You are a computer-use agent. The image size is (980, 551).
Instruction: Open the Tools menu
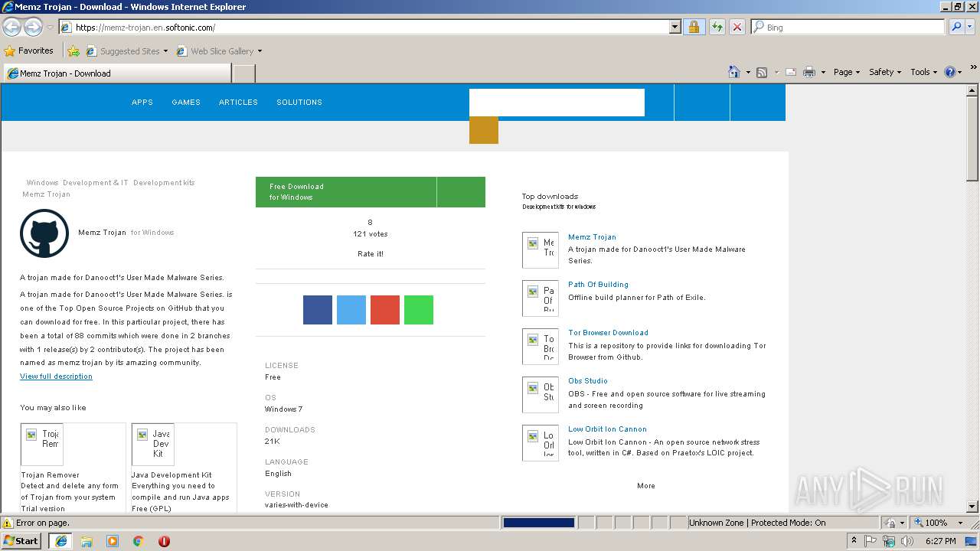(x=923, y=72)
